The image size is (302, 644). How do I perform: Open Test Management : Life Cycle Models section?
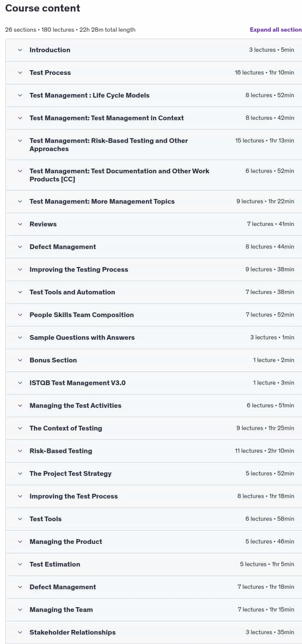(154, 95)
